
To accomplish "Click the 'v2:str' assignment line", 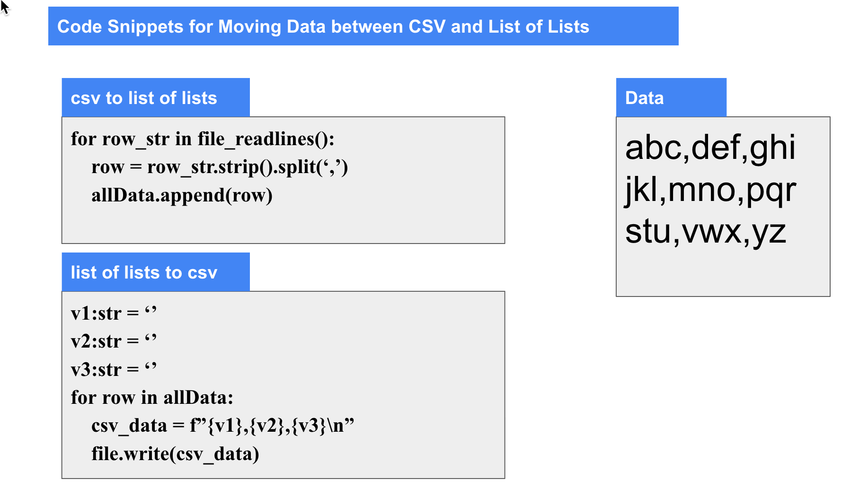I will point(114,341).
